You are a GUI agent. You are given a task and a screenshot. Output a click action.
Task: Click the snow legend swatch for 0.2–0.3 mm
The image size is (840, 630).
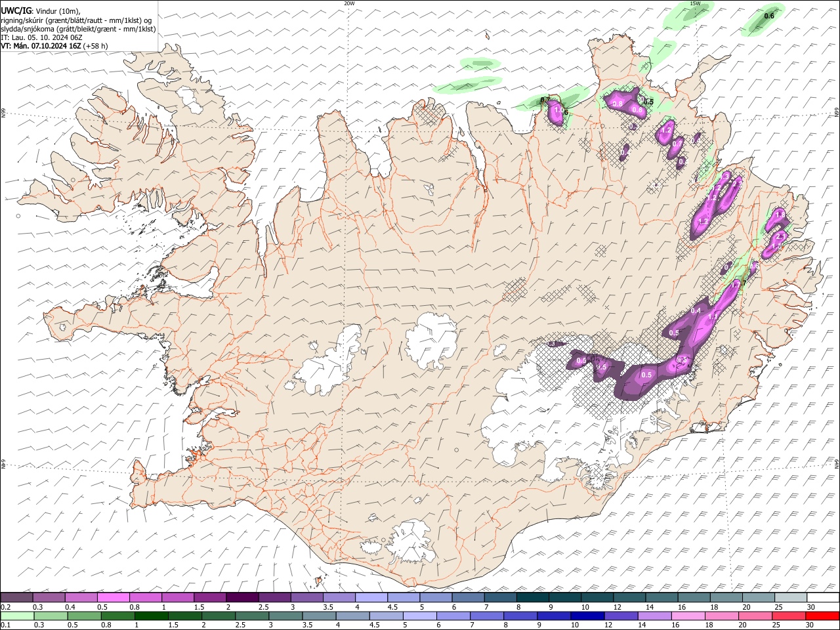16,598
